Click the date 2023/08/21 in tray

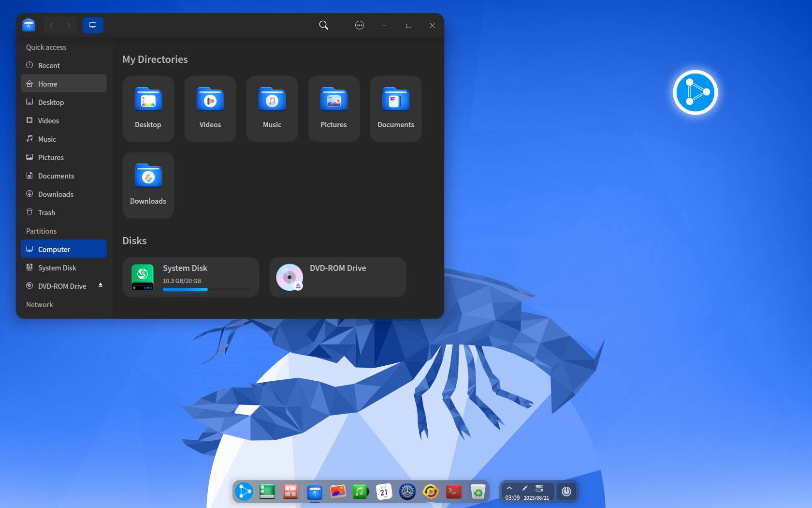coord(536,498)
